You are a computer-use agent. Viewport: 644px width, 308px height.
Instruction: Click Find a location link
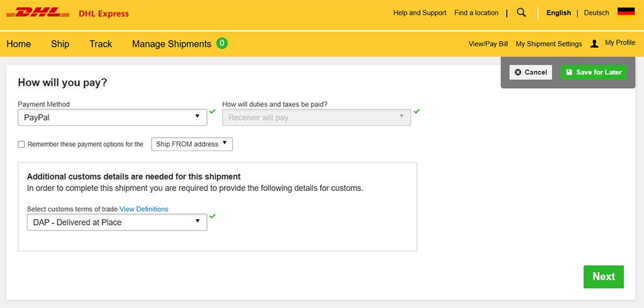point(477,13)
